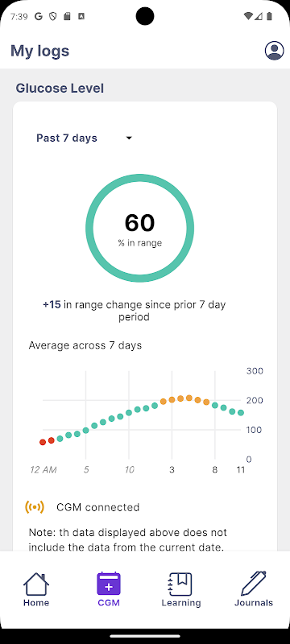Tap the Wi-Fi status icon
Screen dimensions: 290x644
tap(247, 16)
